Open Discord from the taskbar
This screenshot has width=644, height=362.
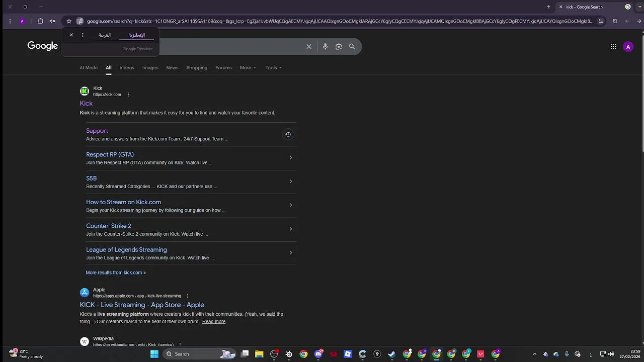click(x=318, y=354)
